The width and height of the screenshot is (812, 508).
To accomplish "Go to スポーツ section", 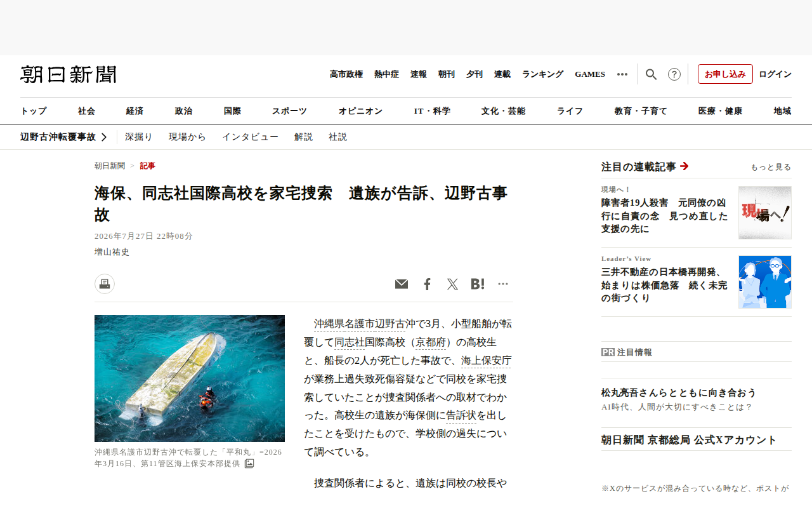I will (289, 111).
